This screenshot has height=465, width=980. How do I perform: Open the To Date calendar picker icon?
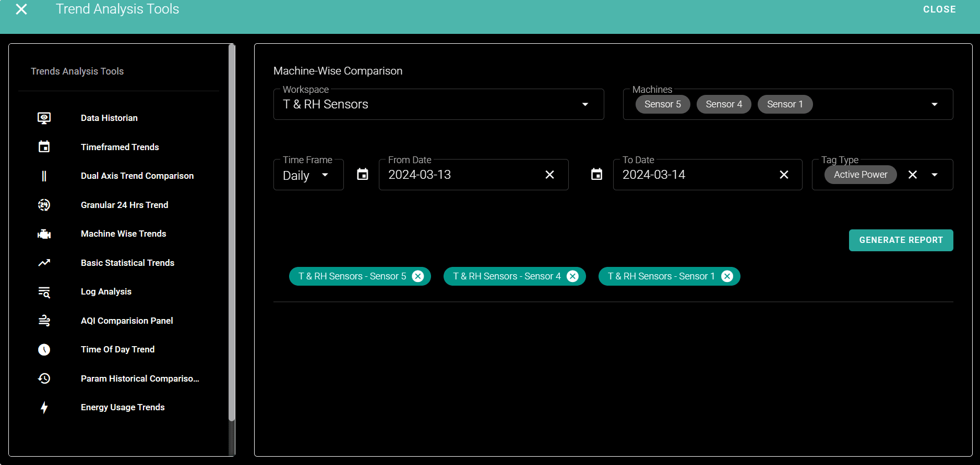click(596, 175)
